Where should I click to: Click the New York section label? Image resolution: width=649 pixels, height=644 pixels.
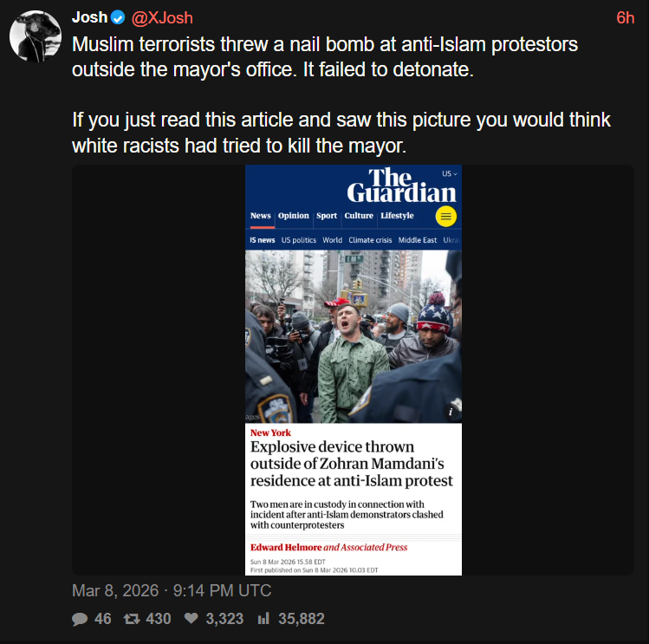[270, 433]
